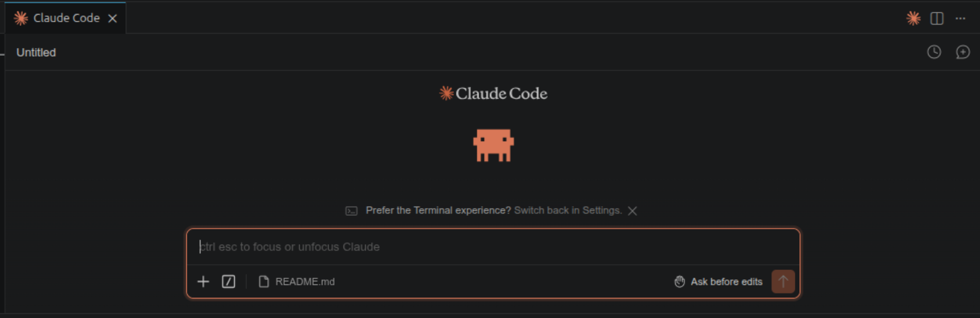980x318 pixels.
Task: Click the plus icon to add context
Action: pos(203,282)
